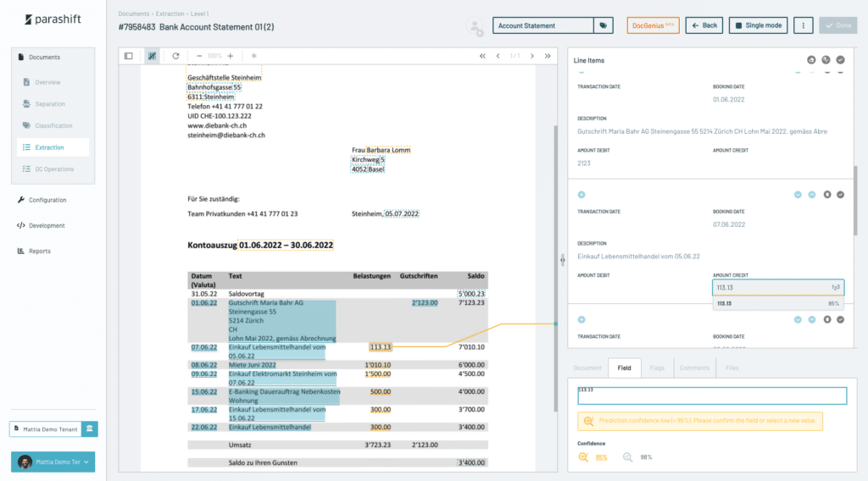This screenshot has height=481, width=868.
Task: Click the tag icon beside Account Statement
Action: (603, 25)
